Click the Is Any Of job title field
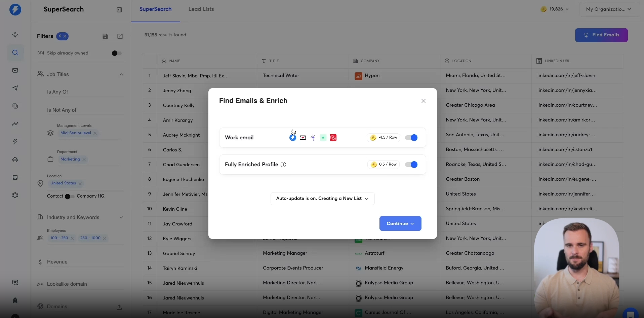Screen dimensions: 644x318 coord(85,92)
